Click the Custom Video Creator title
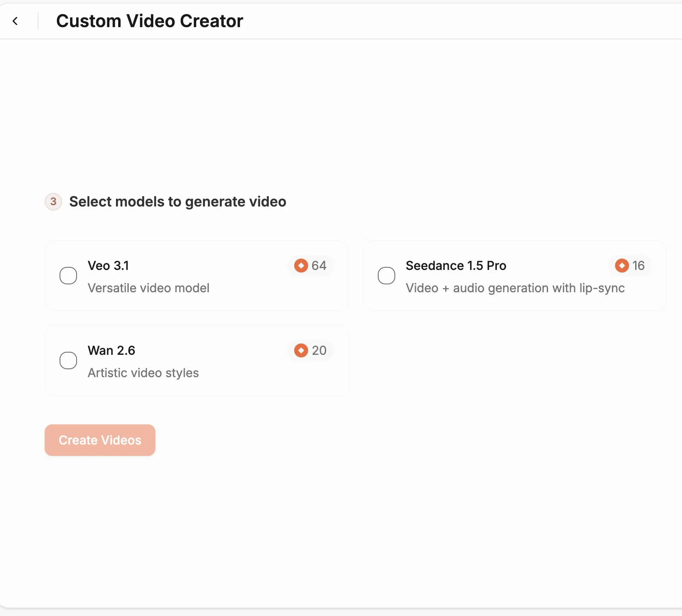Viewport: 682px width, 616px height. pyautogui.click(x=150, y=21)
